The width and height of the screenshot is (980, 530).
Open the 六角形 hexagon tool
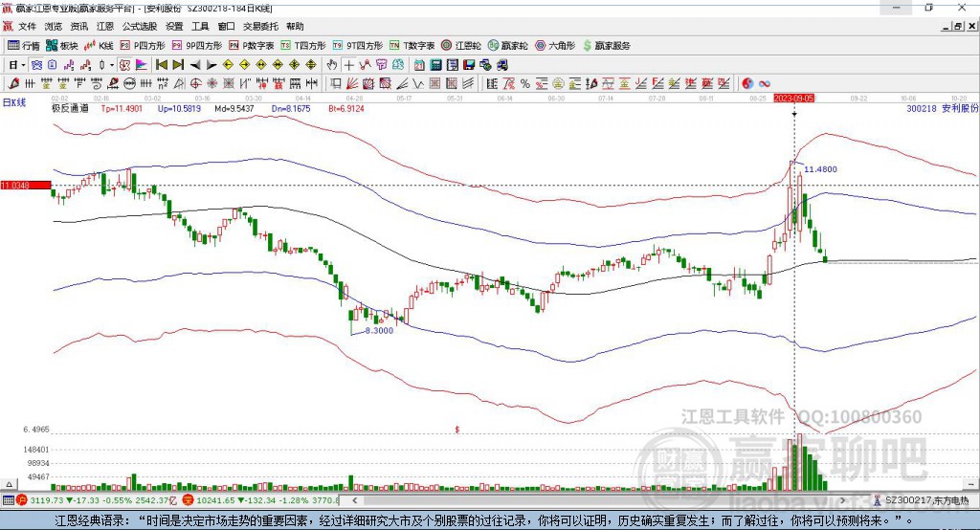pos(555,46)
